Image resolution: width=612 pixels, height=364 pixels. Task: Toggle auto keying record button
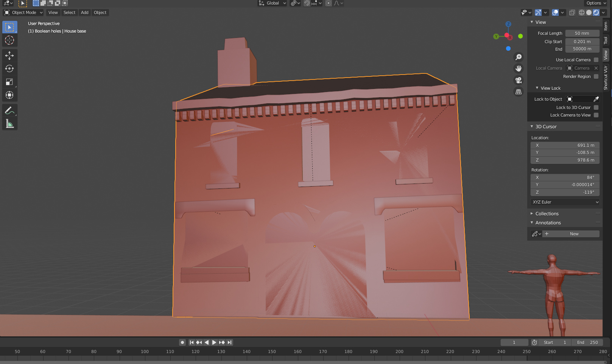(x=182, y=342)
